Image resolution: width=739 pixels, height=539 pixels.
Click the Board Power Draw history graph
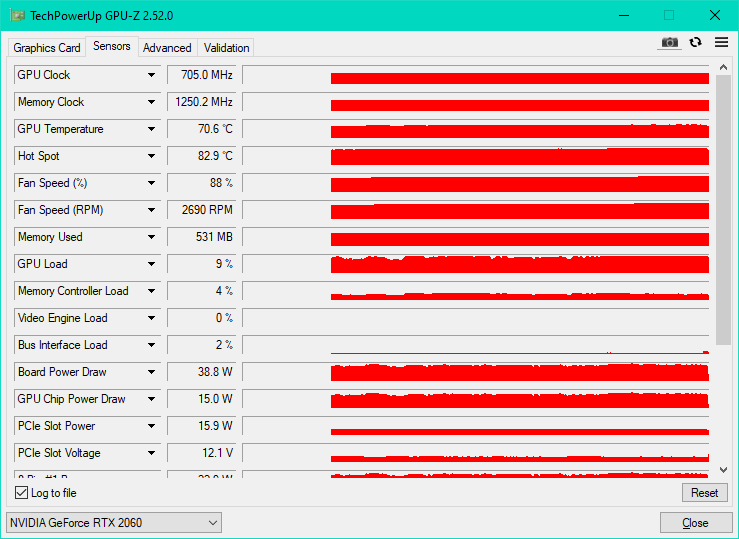tap(476, 372)
